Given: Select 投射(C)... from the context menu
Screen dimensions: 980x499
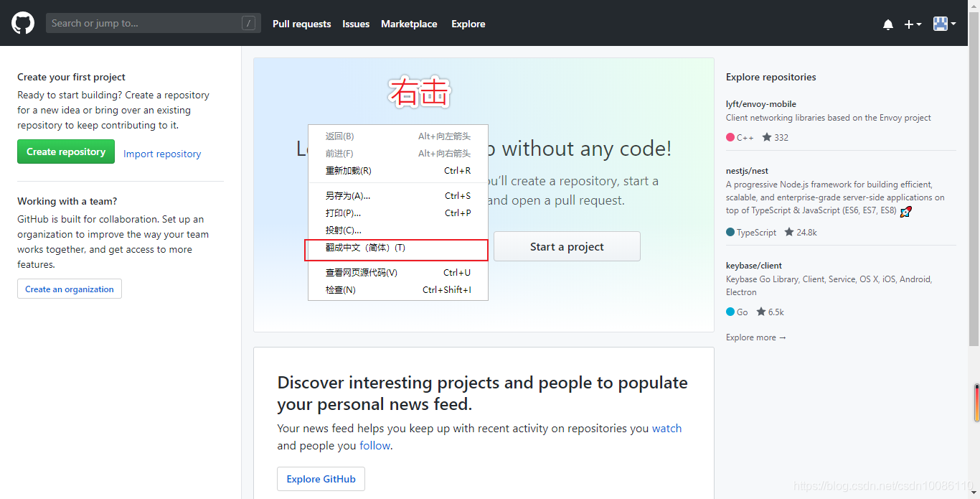Looking at the screenshot, I should pyautogui.click(x=398, y=230).
